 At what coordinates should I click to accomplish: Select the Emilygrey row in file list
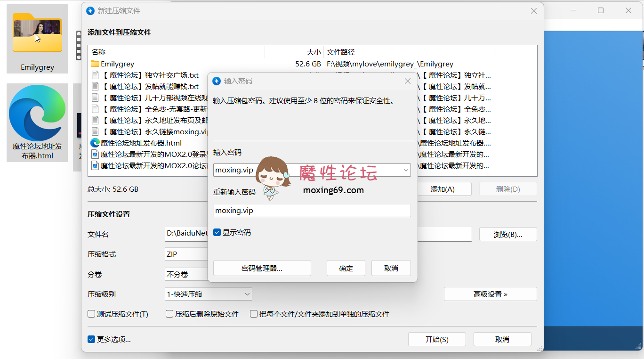tap(312, 64)
